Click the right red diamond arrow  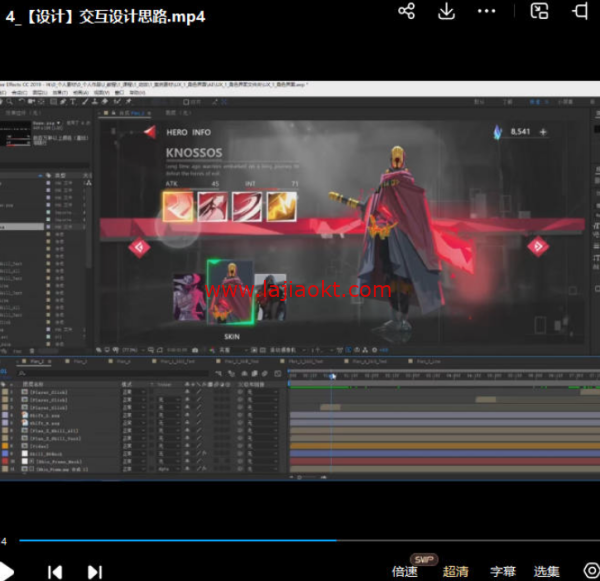[x=538, y=246]
